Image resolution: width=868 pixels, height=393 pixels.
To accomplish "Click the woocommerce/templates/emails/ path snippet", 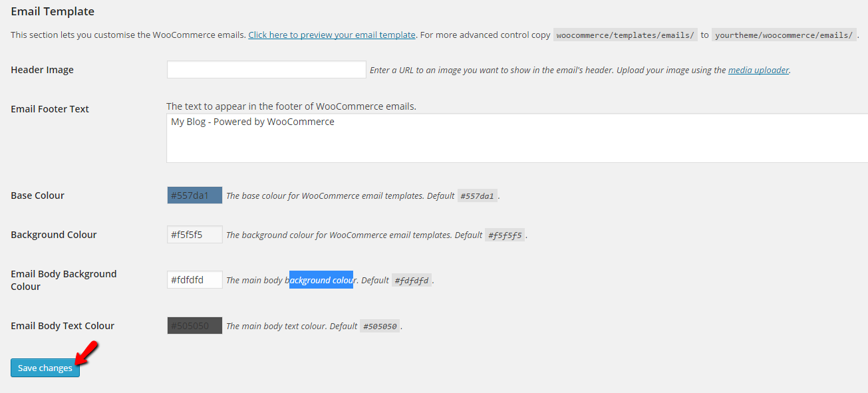I will click(x=625, y=35).
